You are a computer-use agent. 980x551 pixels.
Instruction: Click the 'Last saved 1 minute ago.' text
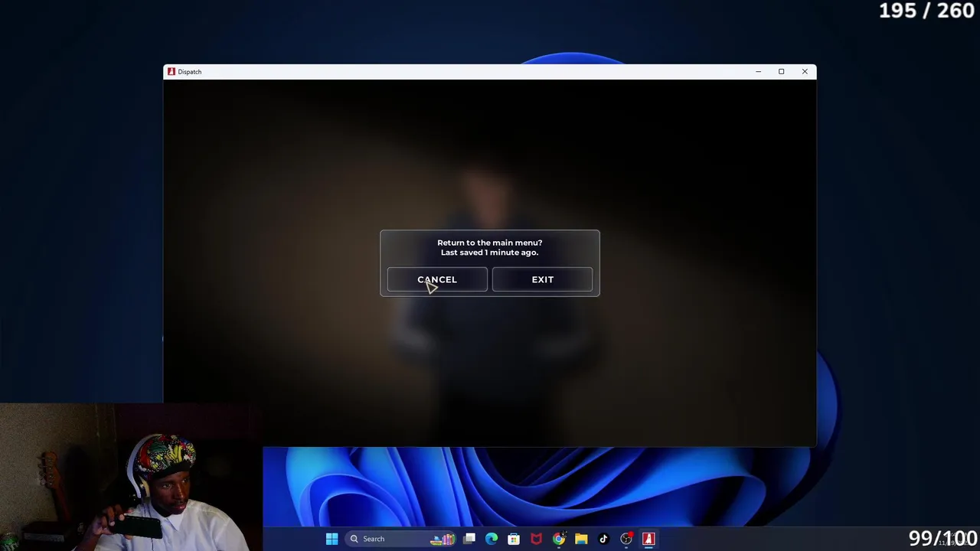pos(489,253)
